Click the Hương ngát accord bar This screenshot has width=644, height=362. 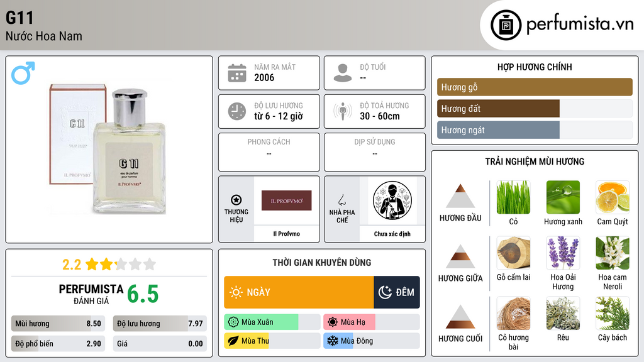(535, 129)
